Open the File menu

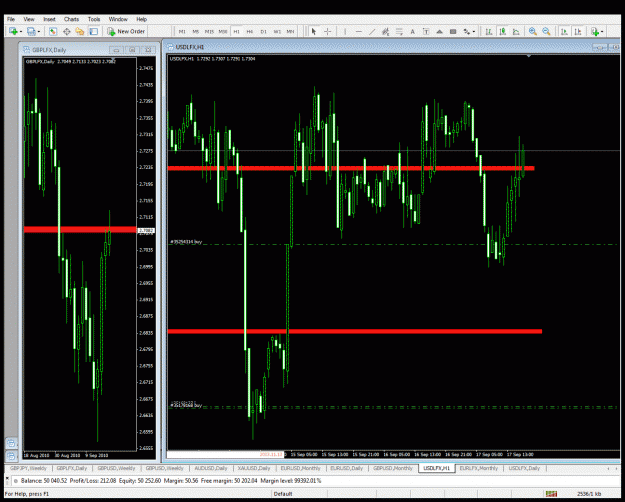click(11, 19)
